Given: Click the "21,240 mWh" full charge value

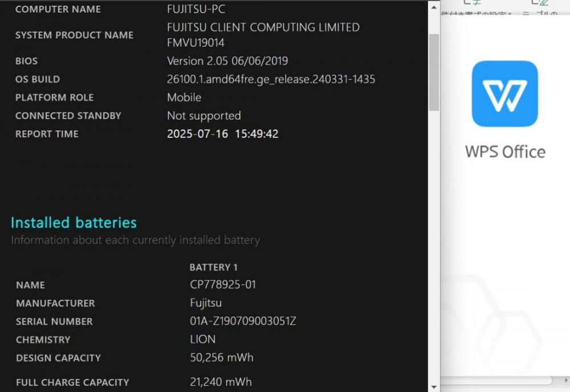Looking at the screenshot, I should coord(221,382).
